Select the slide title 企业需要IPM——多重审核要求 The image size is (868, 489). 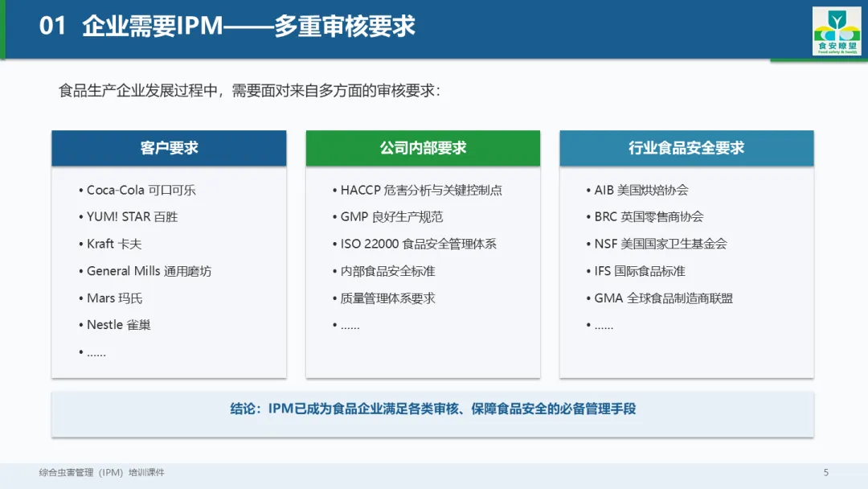pyautogui.click(x=248, y=26)
